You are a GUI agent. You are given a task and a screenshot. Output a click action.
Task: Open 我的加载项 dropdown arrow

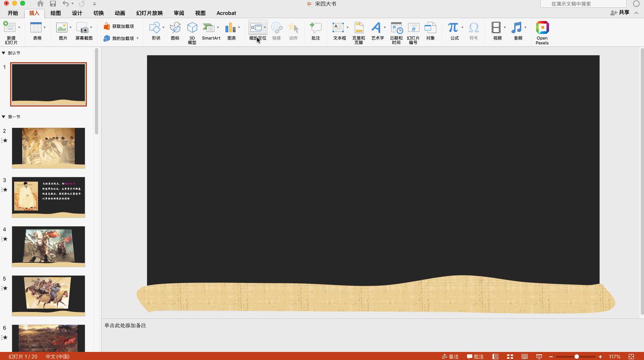[138, 39]
